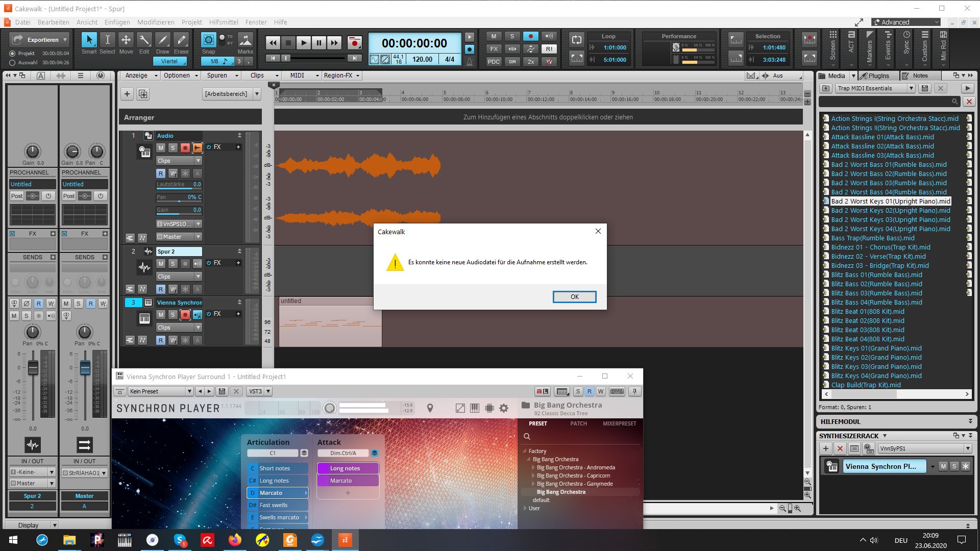Select the Draw tool
Viewport: 980px width, 551px height.
click(x=162, y=40)
